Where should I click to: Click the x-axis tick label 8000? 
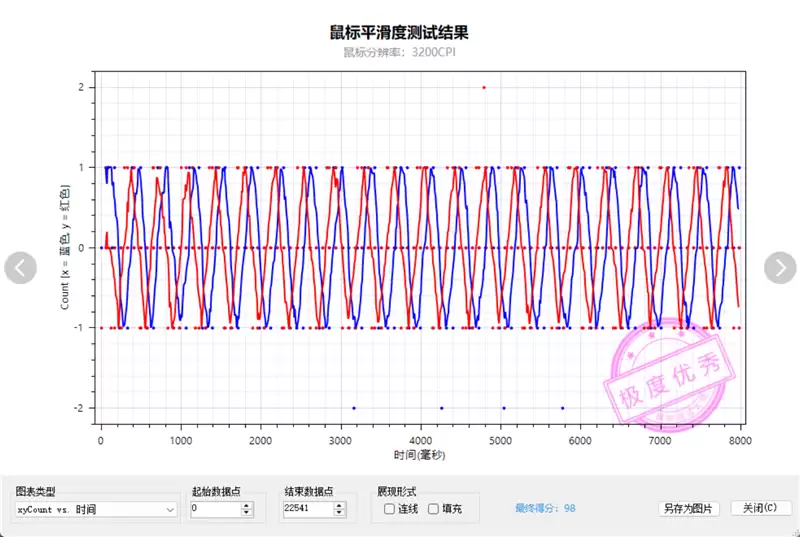tap(740, 441)
